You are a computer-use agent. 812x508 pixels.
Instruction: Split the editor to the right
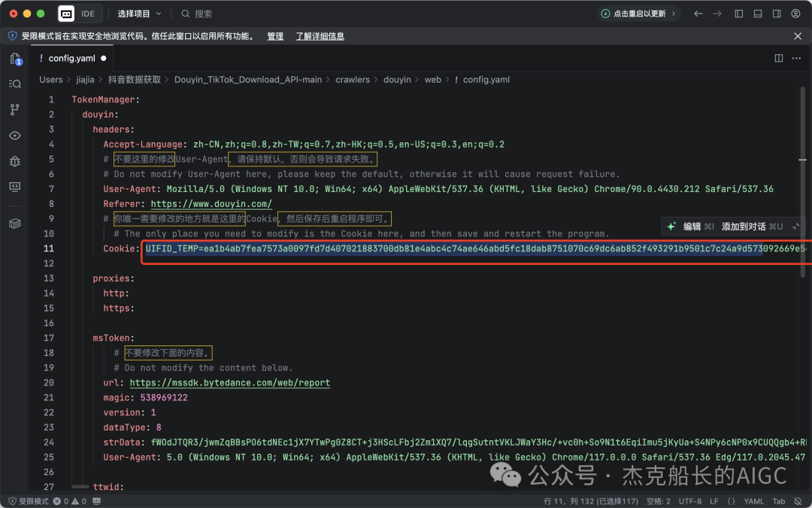coord(779,58)
